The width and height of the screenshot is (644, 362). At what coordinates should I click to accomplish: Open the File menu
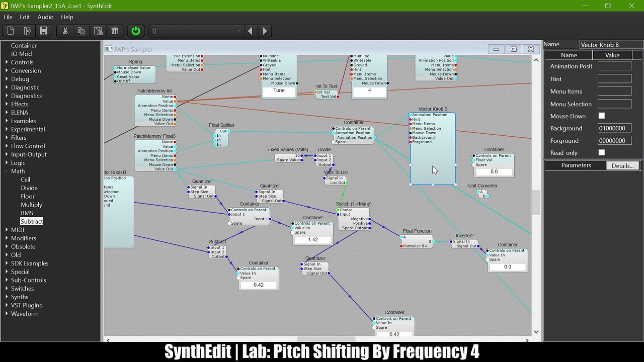coord(8,17)
